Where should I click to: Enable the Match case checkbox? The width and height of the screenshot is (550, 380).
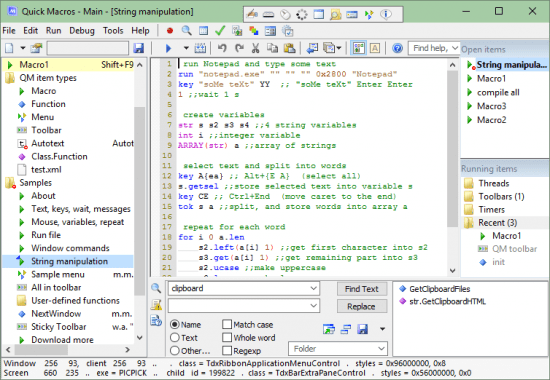(x=227, y=324)
